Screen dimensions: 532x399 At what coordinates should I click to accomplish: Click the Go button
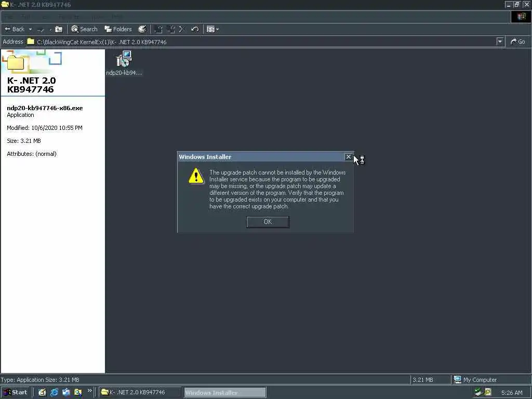(x=518, y=42)
